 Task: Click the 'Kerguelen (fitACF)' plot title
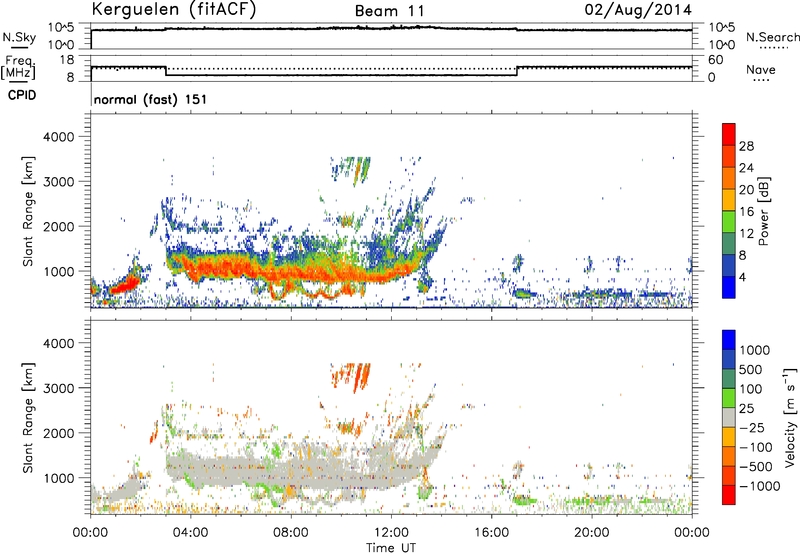[173, 10]
